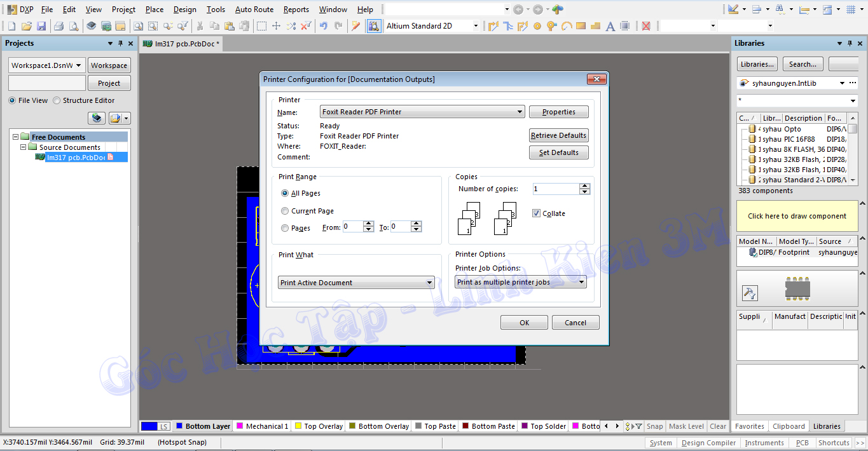The width and height of the screenshot is (868, 451).
Task: Click the Retrieve Defaults button
Action: 559,135
